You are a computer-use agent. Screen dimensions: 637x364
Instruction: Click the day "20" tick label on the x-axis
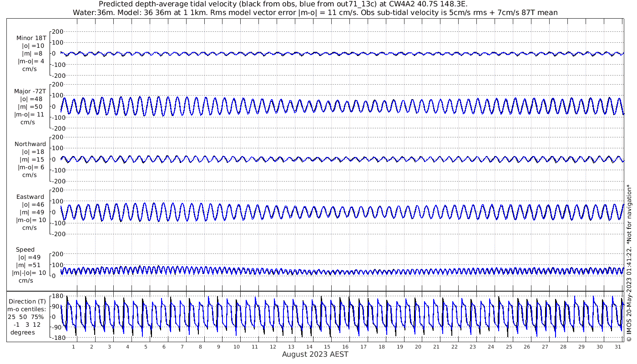(418, 347)
